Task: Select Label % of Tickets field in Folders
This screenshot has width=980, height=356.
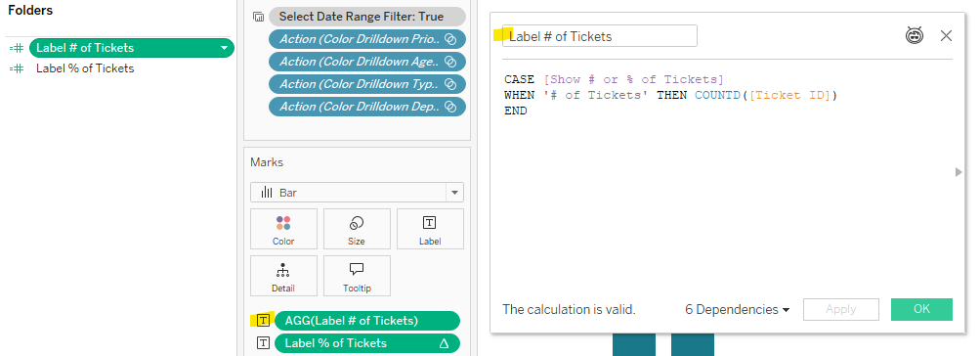Action: tap(85, 68)
